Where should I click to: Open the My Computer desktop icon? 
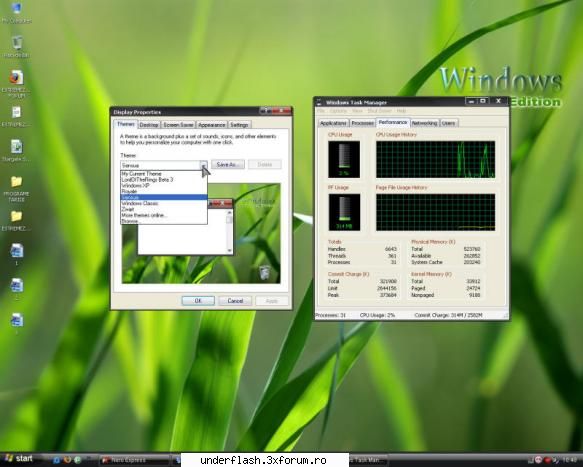click(16, 13)
